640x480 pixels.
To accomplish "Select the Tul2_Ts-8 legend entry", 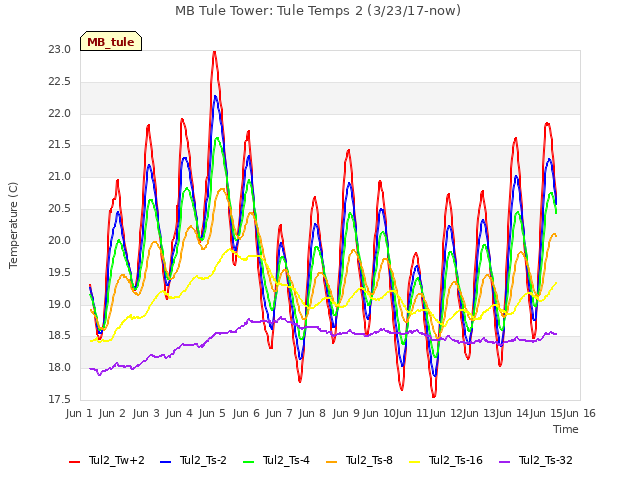I will tap(359, 460).
